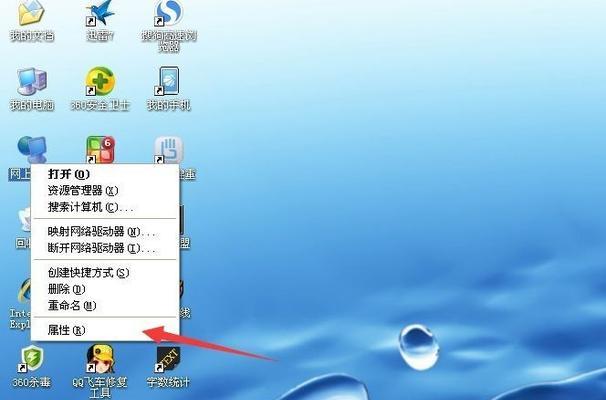Choose 打开(O) in the context menu

105,174
